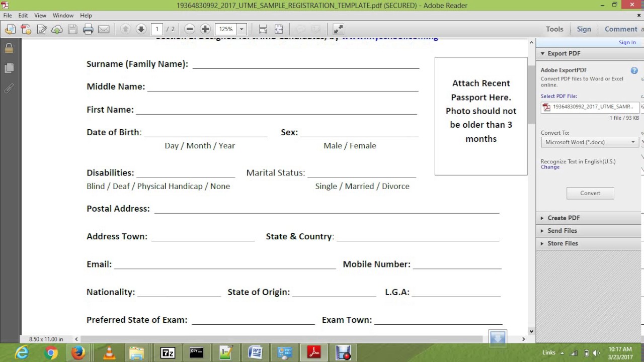
Task: Open VLC media player from taskbar
Action: coord(109,353)
